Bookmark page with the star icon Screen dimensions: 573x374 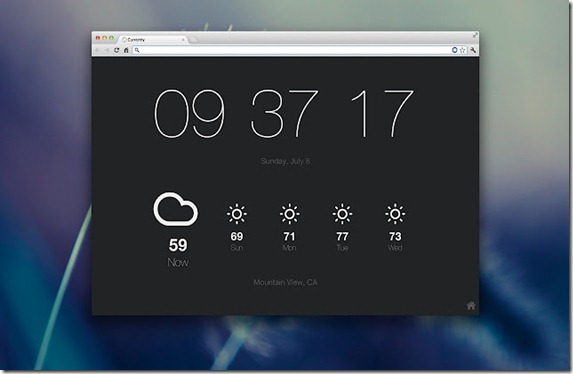point(462,50)
